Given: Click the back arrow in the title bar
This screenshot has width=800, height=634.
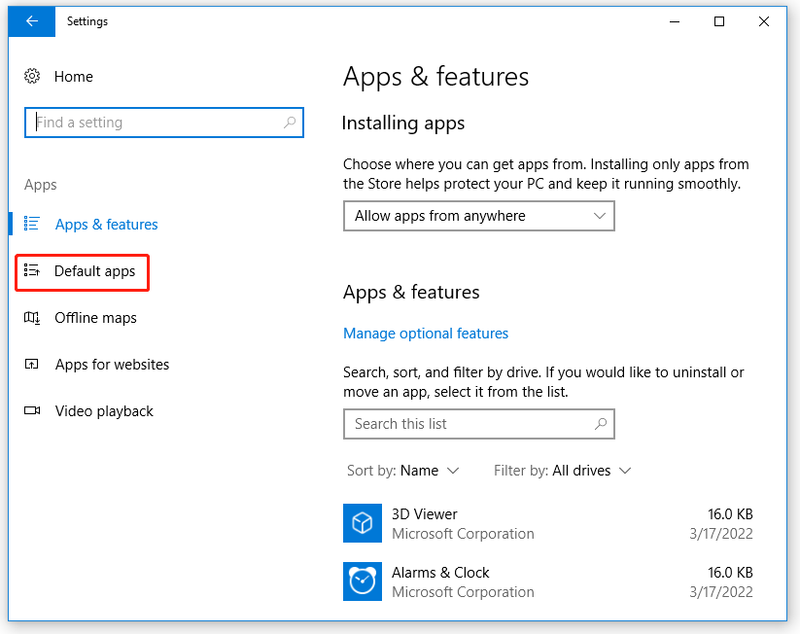Looking at the screenshot, I should pos(32,21).
